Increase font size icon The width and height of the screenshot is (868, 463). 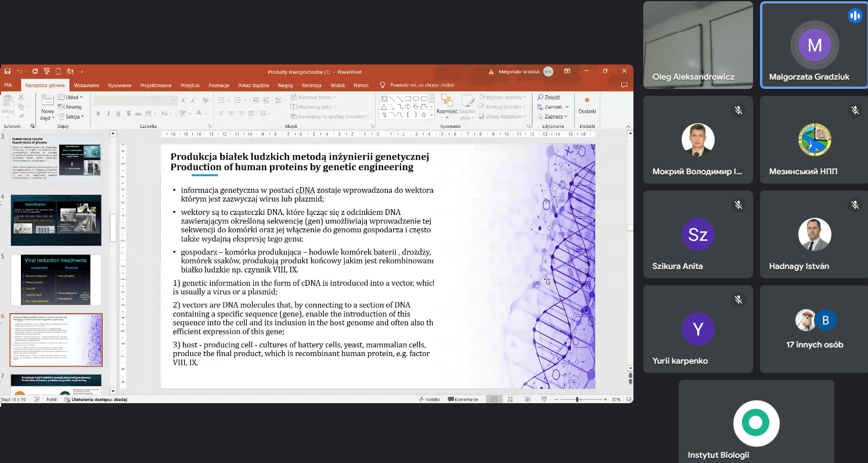coord(183,101)
